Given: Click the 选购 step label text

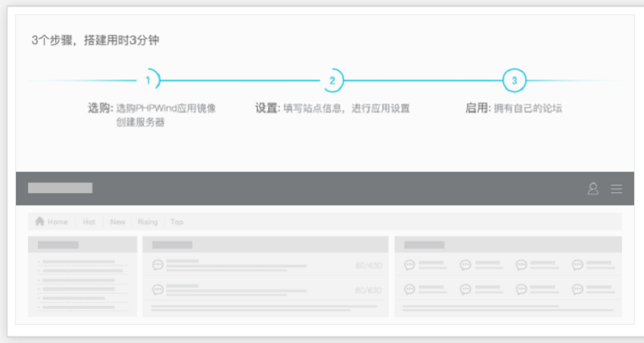Looking at the screenshot, I should coord(100,108).
